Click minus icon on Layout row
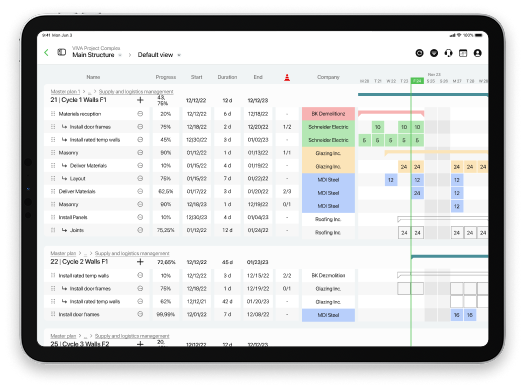Screen dimensions: 526x390 [x=140, y=178]
